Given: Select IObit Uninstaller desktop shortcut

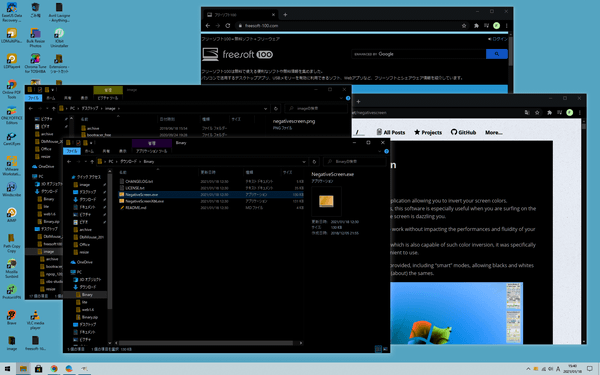Looking at the screenshot, I should tap(59, 38).
